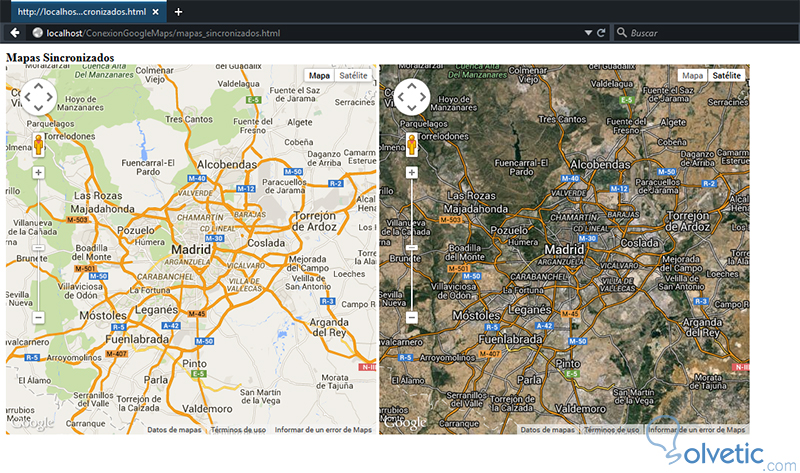The width and height of the screenshot is (800, 473).
Task: Reload the page with the refresh icon
Action: [601, 33]
